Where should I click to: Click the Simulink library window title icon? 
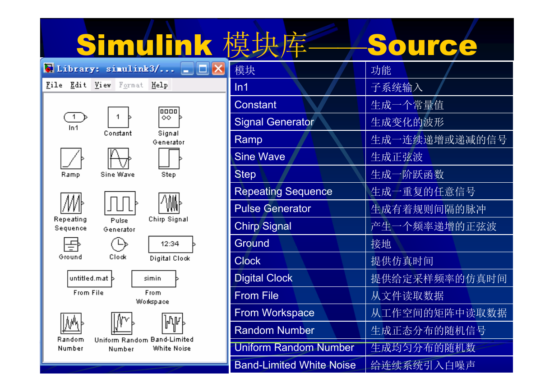click(x=49, y=69)
